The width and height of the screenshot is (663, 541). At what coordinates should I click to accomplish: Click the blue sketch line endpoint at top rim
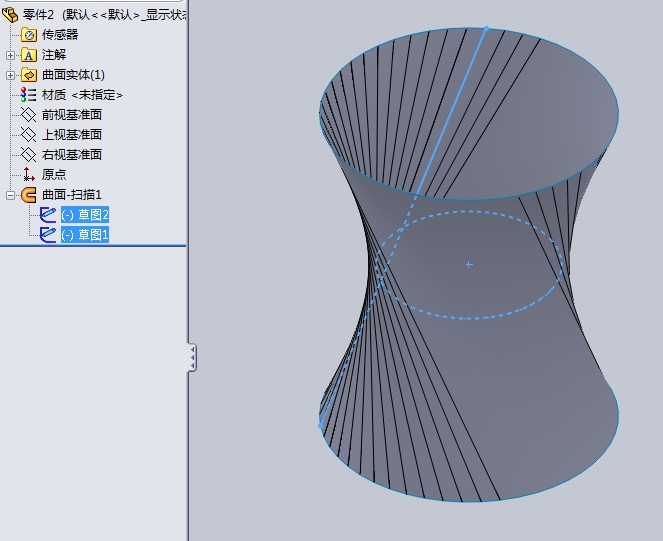486,29
